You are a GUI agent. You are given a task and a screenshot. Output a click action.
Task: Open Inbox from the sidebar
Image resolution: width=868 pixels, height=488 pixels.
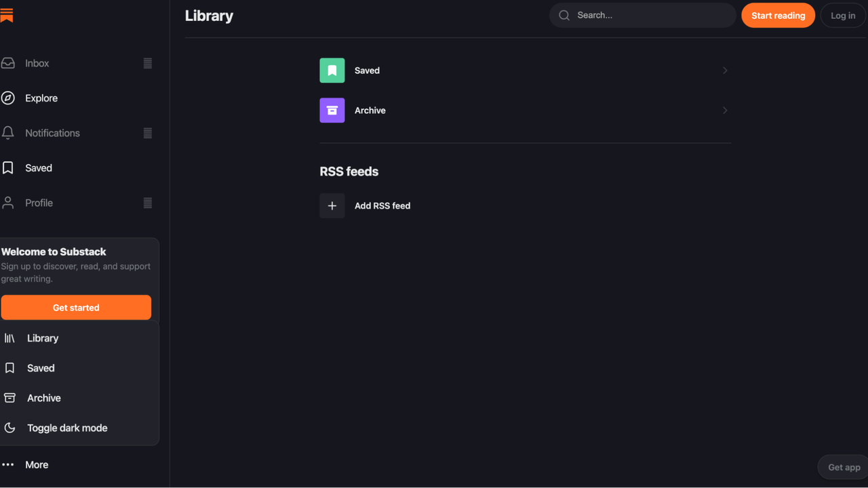click(8, 62)
